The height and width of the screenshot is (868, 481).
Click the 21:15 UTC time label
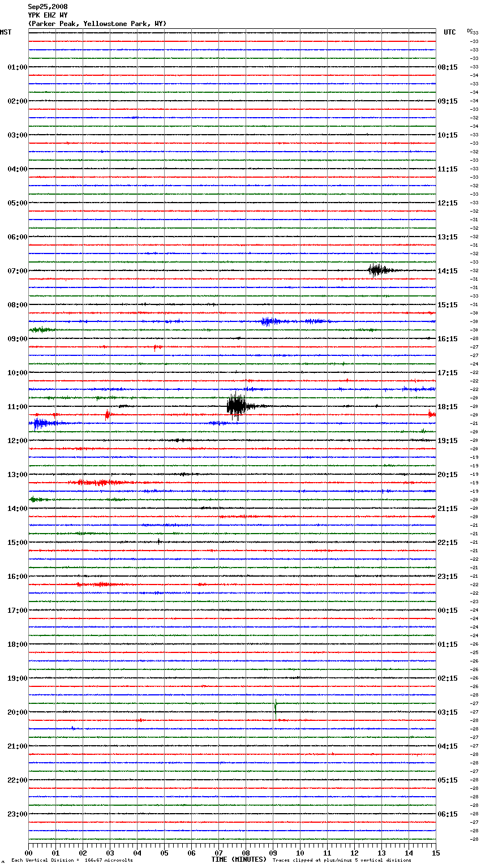(x=448, y=509)
